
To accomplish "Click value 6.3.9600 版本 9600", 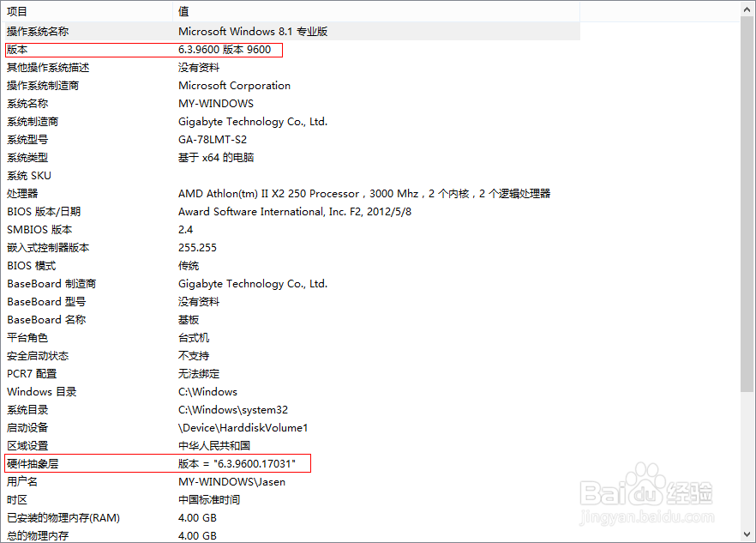I will (225, 49).
